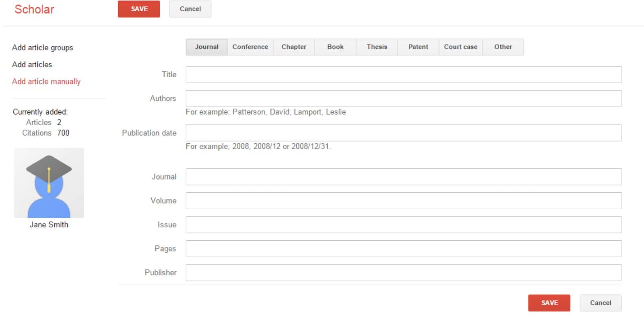Click the bottom SAVE button

(x=549, y=303)
